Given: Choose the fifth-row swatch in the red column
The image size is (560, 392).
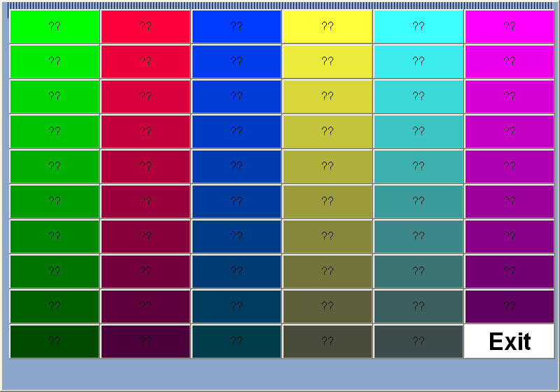Looking at the screenshot, I should point(146,167).
